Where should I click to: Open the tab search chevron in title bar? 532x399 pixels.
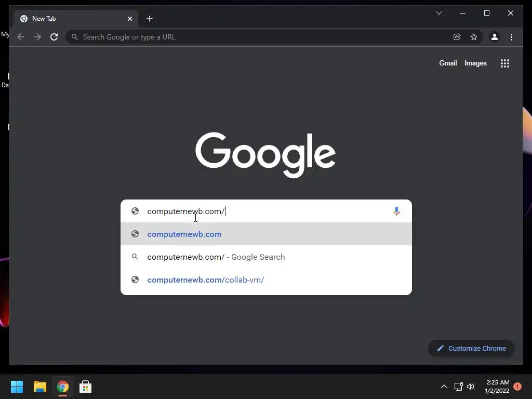click(438, 13)
